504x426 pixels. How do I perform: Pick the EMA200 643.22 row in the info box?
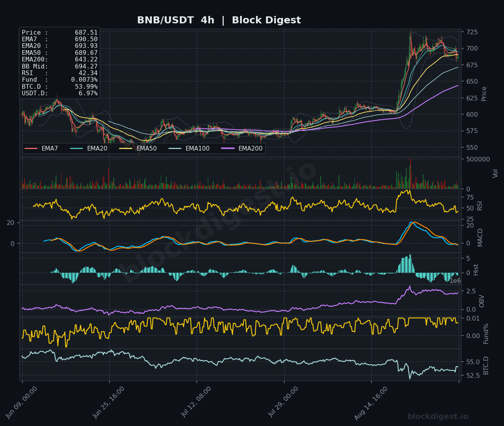click(x=60, y=60)
